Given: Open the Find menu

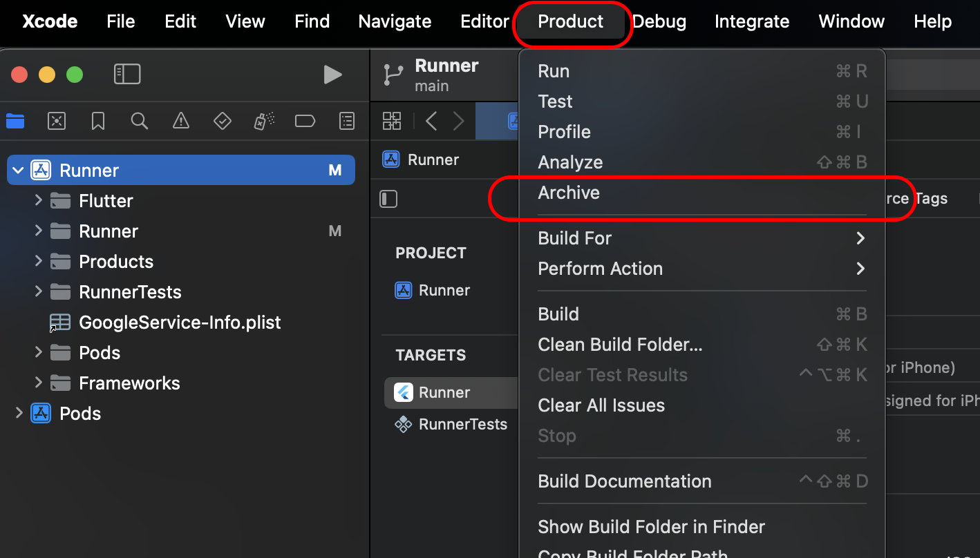Looking at the screenshot, I should coord(312,22).
